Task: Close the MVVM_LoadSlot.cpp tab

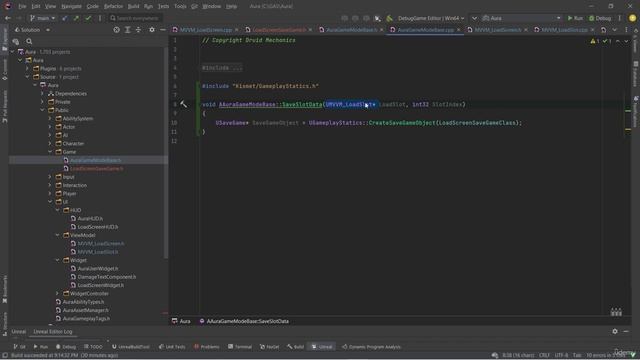Action: pyautogui.click(x=592, y=30)
